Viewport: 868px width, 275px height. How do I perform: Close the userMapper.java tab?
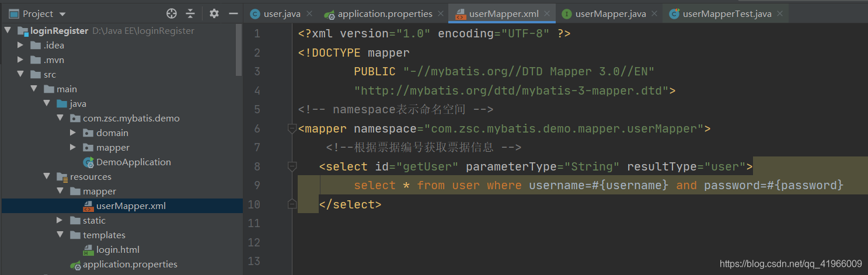pyautogui.click(x=654, y=14)
